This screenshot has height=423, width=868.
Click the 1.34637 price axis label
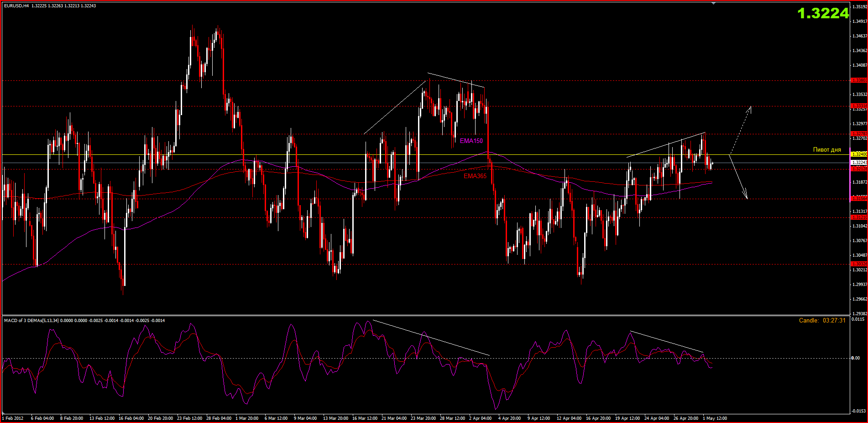[860, 36]
